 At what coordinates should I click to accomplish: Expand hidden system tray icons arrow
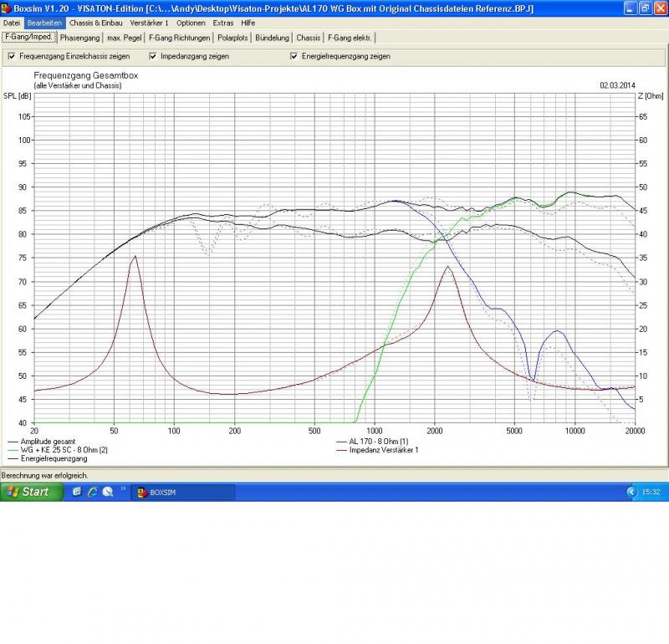point(631,492)
